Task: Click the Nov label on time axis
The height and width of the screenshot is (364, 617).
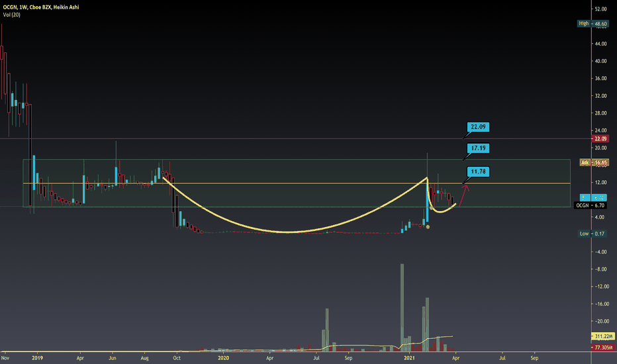Action: coord(5,358)
